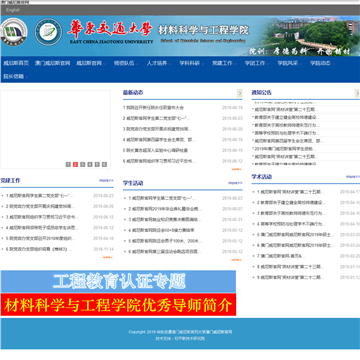Click the blank carousel image area
This screenshot has height=360, width=360.
coord(55,129)
